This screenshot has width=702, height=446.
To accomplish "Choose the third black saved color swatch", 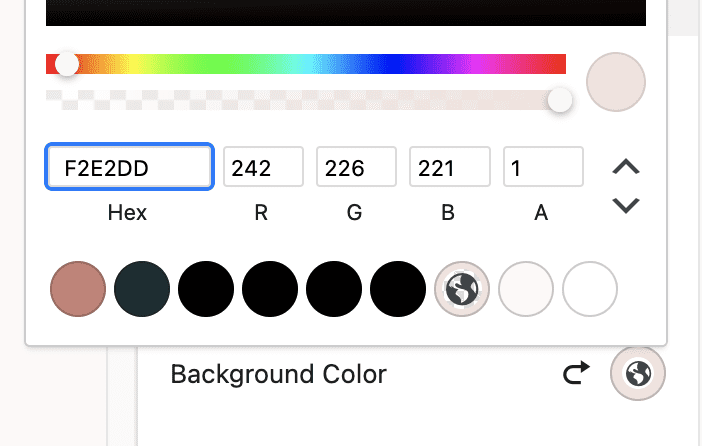I will click(x=334, y=289).
